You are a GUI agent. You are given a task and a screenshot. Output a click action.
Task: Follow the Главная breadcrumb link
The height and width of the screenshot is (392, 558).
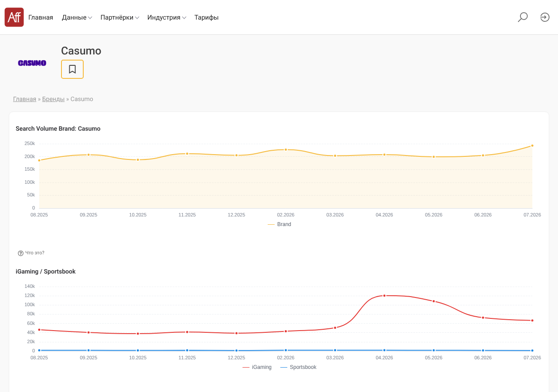coord(24,99)
